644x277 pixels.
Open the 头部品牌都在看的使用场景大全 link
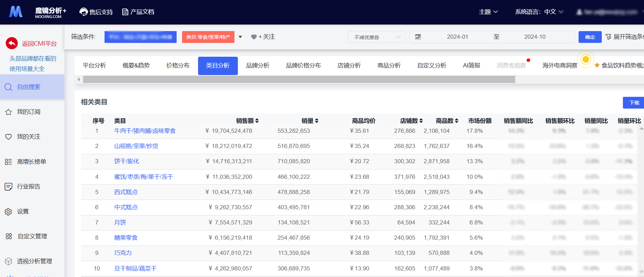pos(33,64)
